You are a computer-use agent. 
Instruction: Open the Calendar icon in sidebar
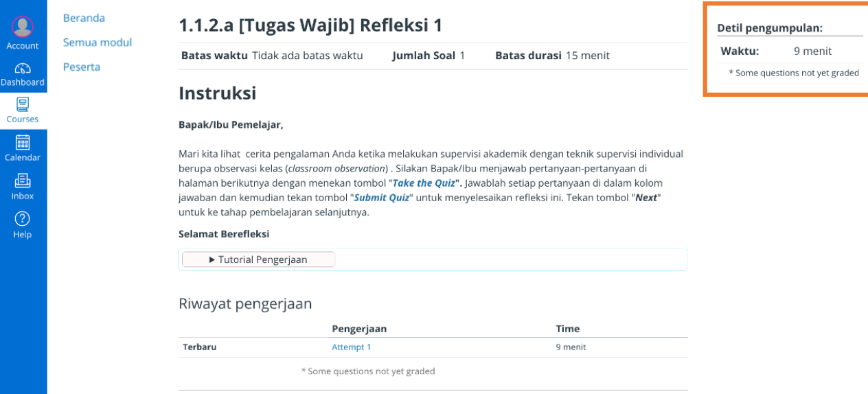(23, 143)
